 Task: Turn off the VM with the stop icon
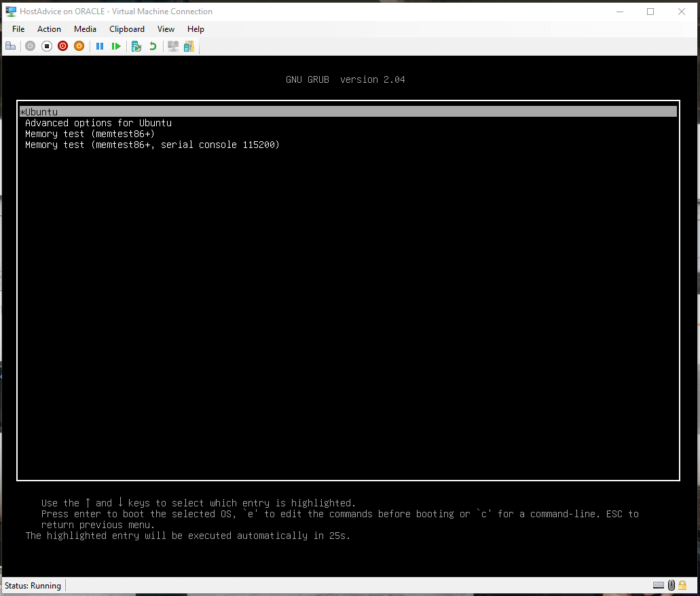[46, 46]
